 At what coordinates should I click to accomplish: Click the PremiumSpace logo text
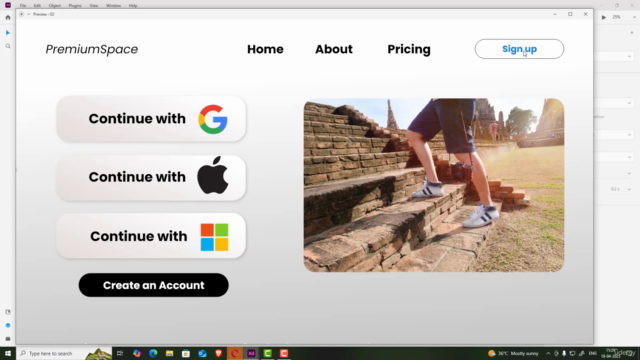[91, 49]
